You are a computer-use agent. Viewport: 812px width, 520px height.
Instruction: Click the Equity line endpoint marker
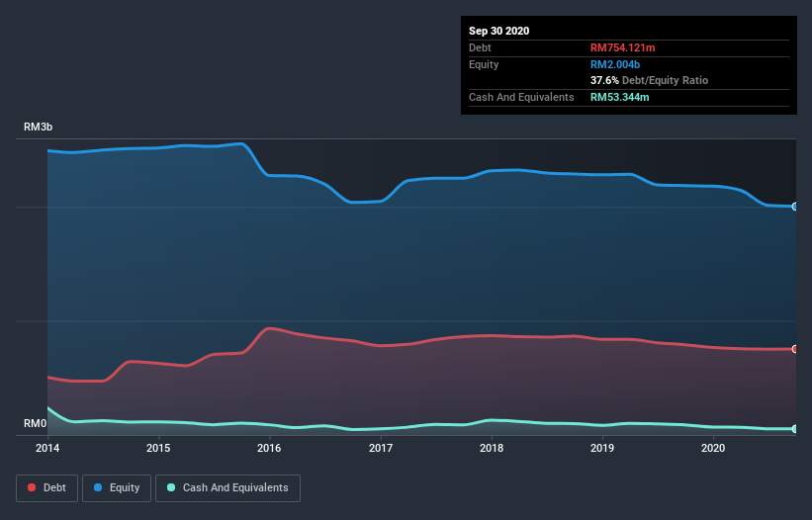click(795, 207)
